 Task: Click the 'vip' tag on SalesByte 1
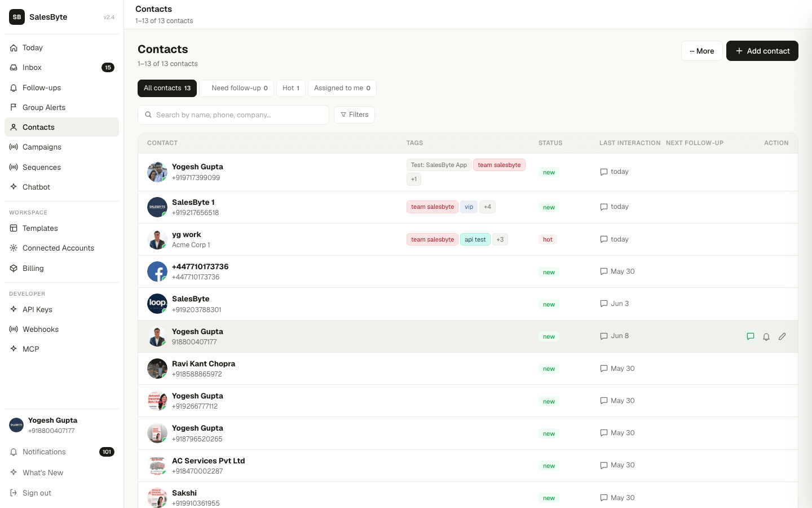(x=469, y=207)
